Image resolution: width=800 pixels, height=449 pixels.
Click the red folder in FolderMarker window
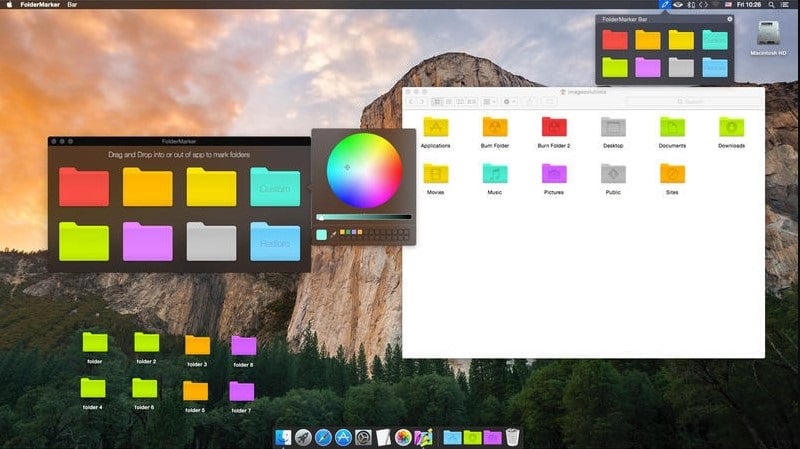click(84, 187)
